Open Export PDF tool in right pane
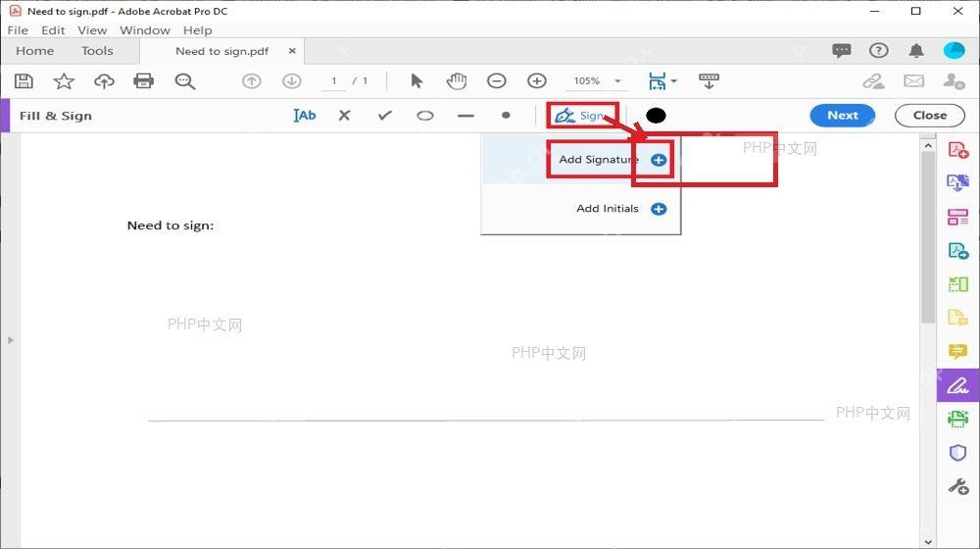980x549 pixels. pos(957,183)
